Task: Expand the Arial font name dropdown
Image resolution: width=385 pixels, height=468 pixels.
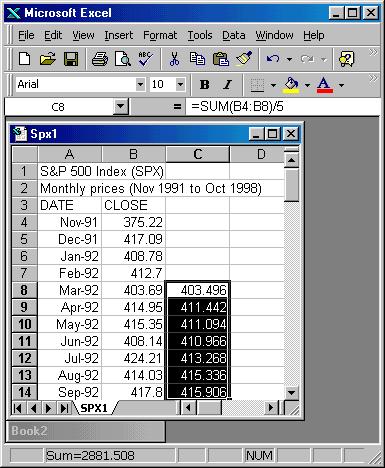Action: click(x=140, y=85)
